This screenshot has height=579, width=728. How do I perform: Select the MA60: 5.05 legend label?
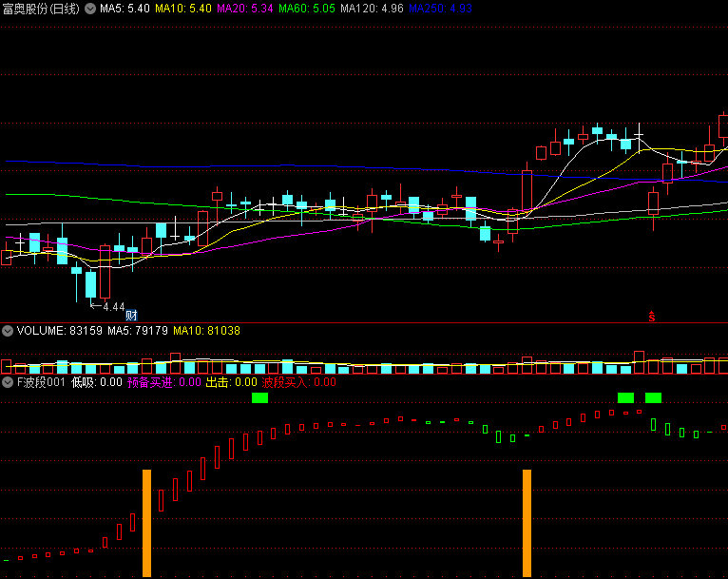click(x=307, y=9)
